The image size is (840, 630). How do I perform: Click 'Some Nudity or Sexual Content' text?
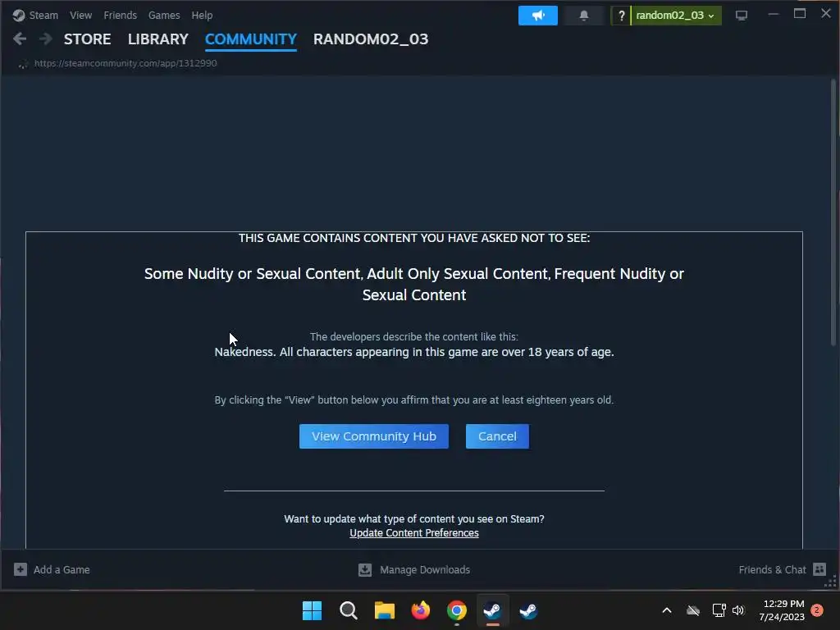[x=414, y=285]
